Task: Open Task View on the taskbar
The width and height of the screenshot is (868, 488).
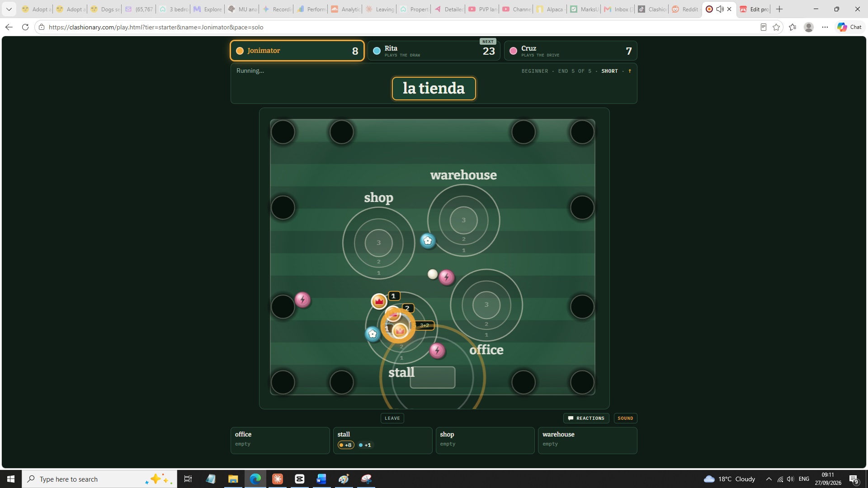Action: coord(188,479)
